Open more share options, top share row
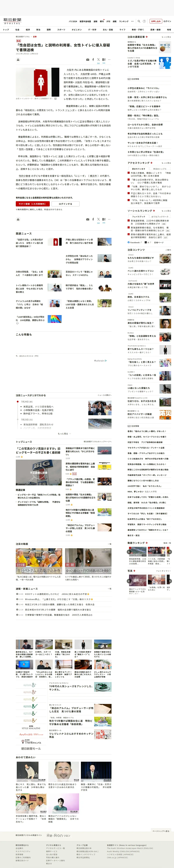The image size is (174, 868). tap(109, 60)
